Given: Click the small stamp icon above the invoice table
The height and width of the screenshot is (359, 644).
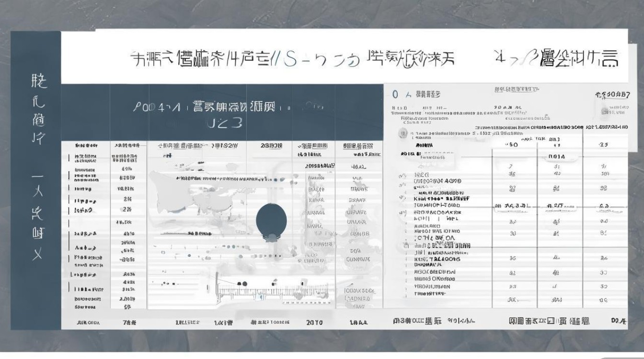Looking at the screenshot, I should click(x=402, y=133).
